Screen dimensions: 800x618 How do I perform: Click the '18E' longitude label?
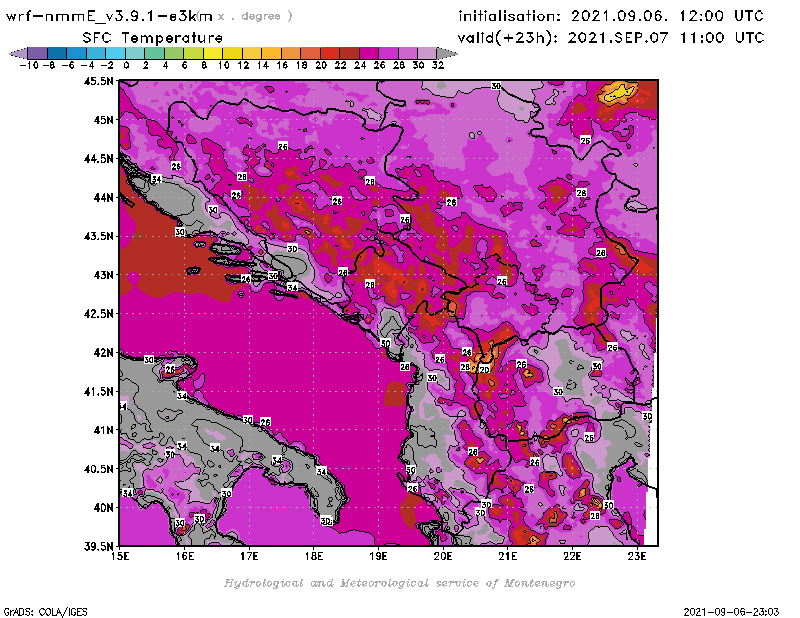[x=314, y=556]
